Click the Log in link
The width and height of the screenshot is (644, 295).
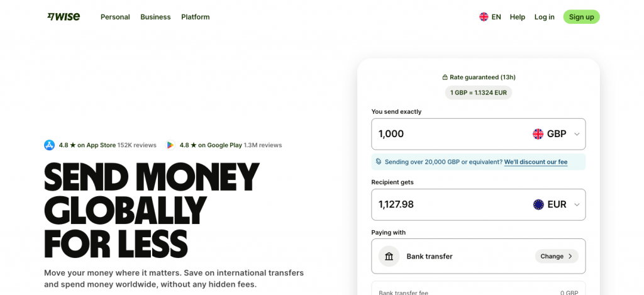[544, 17]
